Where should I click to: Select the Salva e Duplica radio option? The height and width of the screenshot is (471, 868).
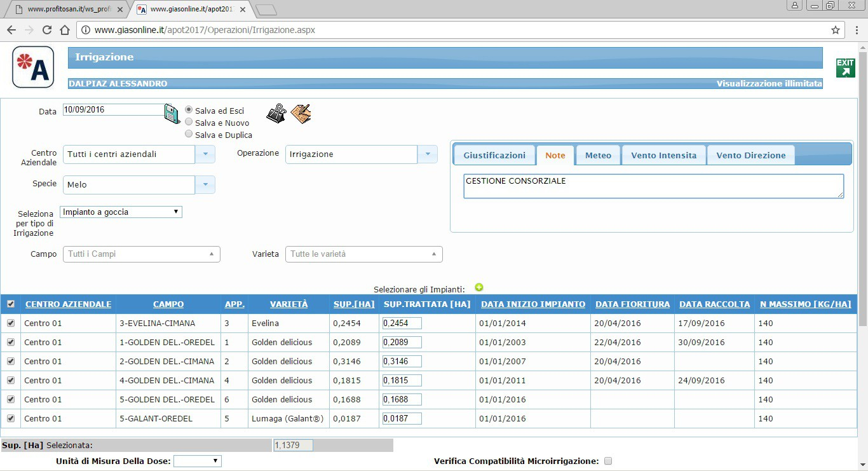[x=189, y=134]
